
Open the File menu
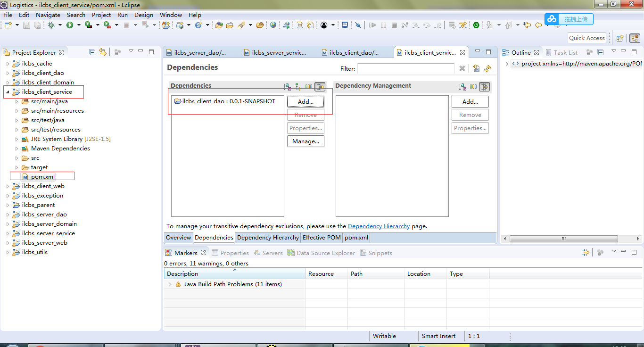[8, 15]
